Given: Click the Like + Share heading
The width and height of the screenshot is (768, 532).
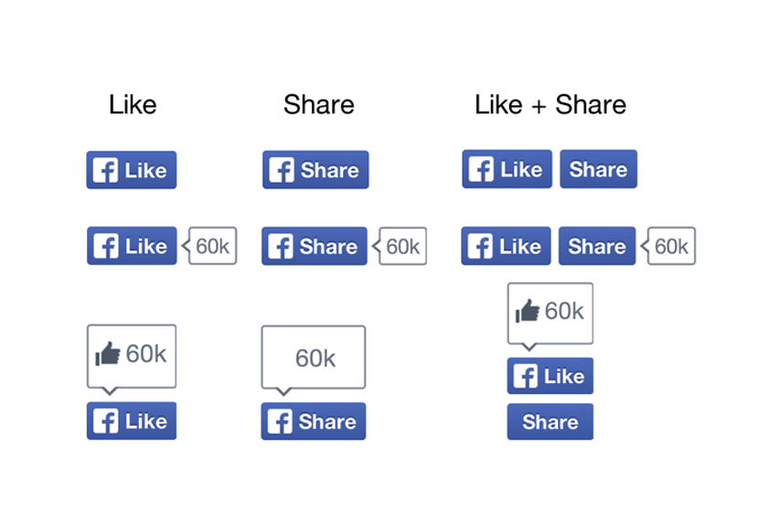Looking at the screenshot, I should click(x=549, y=104).
